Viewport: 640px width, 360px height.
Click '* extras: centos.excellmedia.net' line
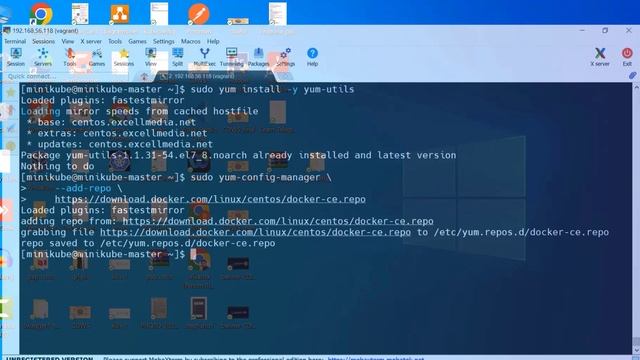click(x=117, y=133)
